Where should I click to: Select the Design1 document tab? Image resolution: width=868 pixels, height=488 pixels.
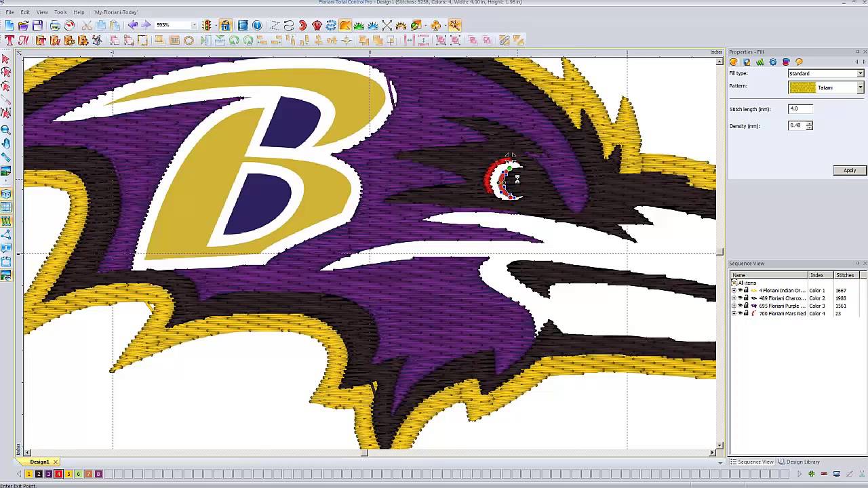(x=39, y=462)
